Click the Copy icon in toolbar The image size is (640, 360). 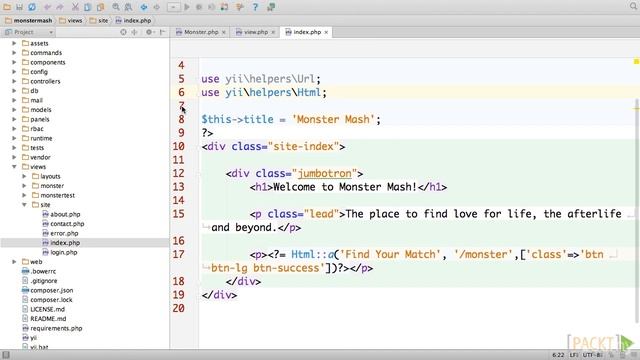coord(88,7)
